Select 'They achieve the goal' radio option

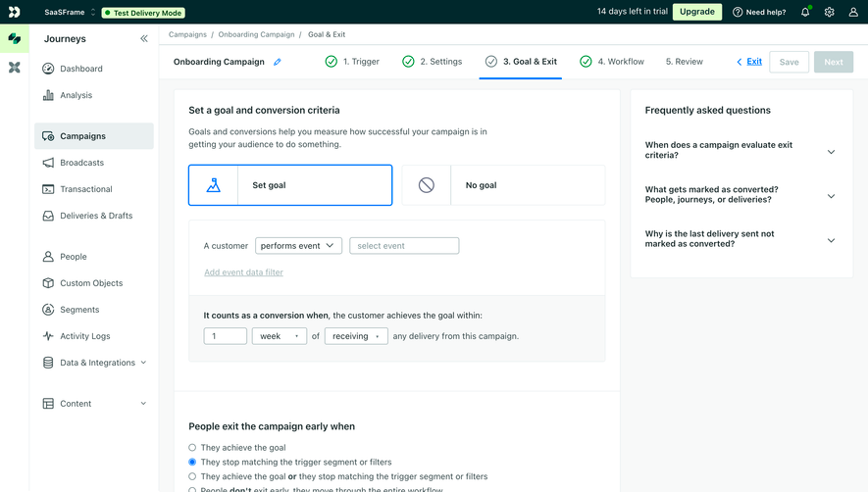192,447
